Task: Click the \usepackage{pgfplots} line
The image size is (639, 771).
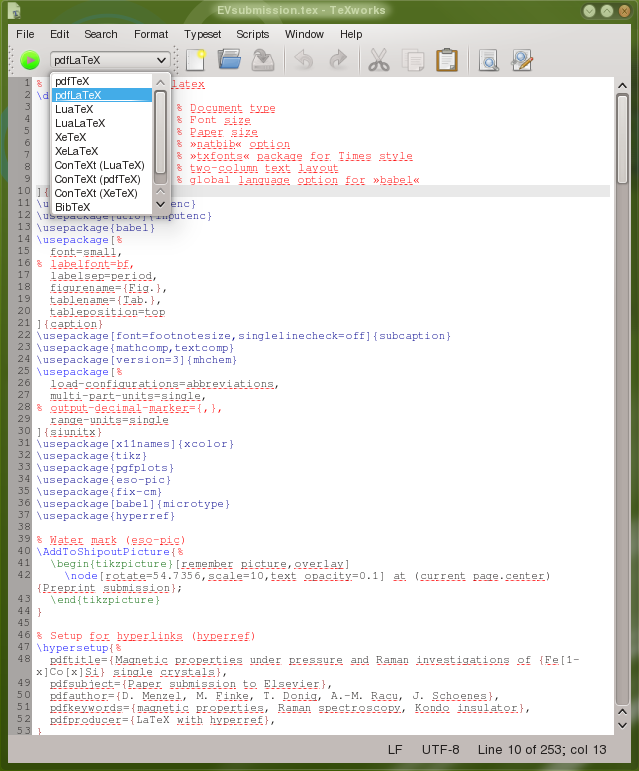Action: click(x=105, y=468)
